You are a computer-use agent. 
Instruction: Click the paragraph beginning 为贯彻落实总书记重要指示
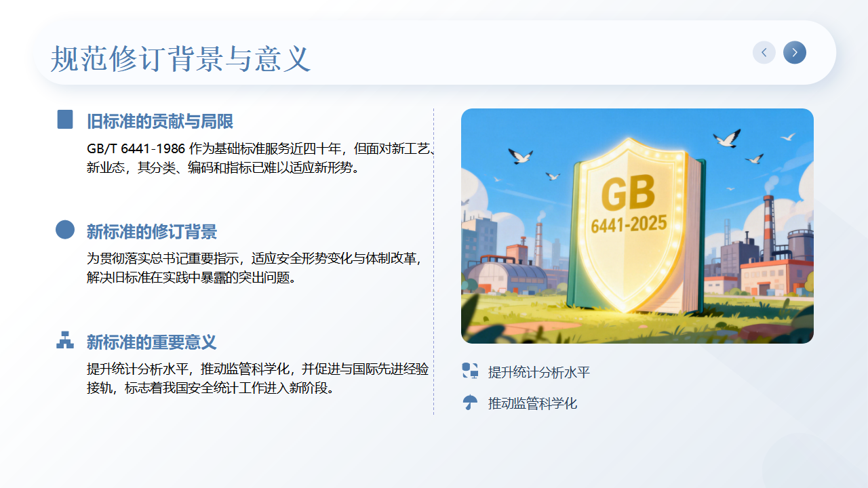pyautogui.click(x=255, y=268)
